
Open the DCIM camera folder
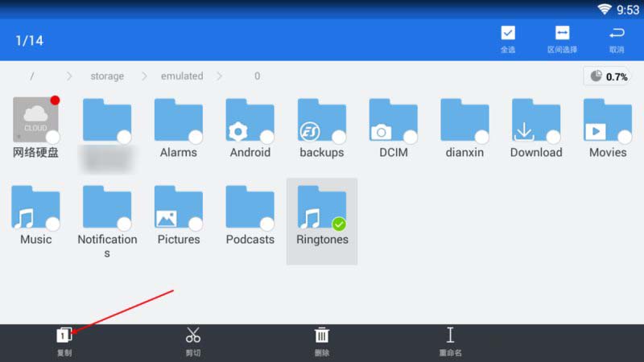[x=393, y=120]
